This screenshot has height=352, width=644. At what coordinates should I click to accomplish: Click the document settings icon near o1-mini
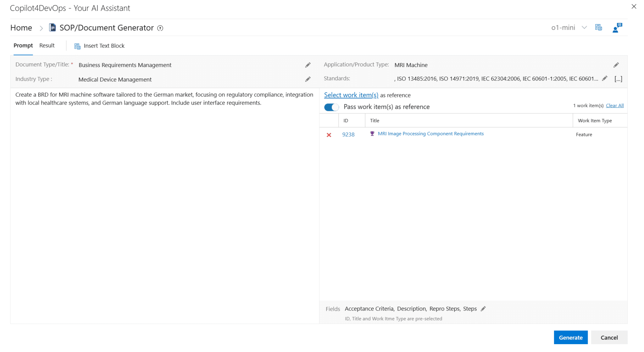599,27
